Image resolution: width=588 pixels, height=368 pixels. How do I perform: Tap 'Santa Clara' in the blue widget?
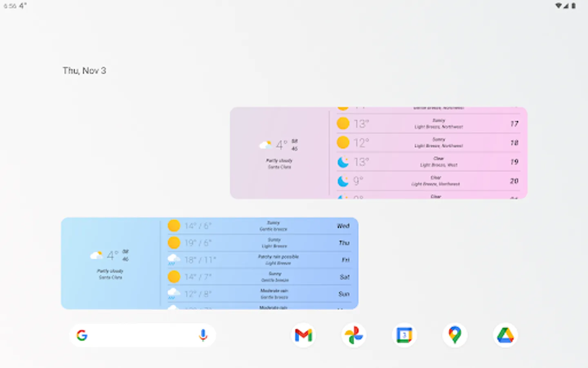coord(110,277)
